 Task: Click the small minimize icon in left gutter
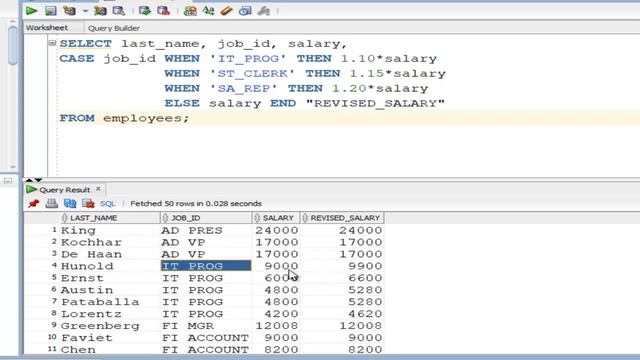[8, 180]
